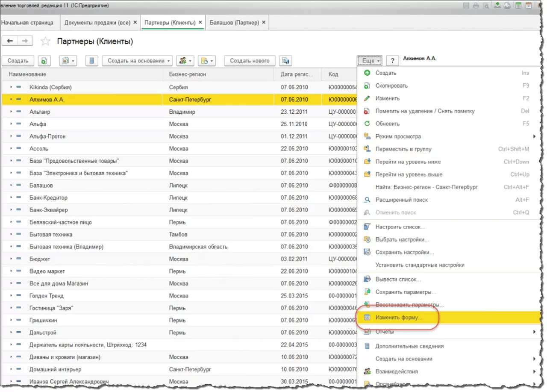Viewport: 547px width, 392px height.
Task: Select Изменить форму... menu item
Action: [398, 318]
